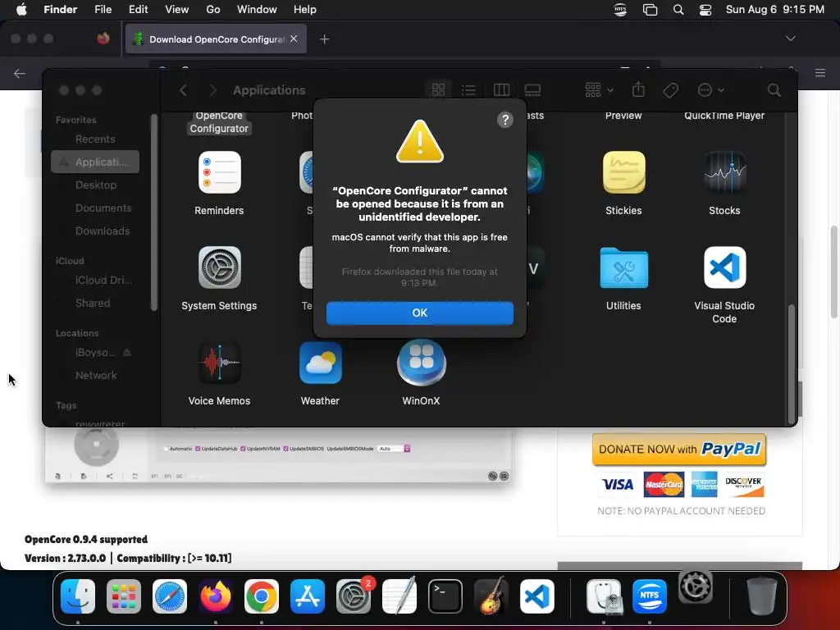The height and width of the screenshot is (630, 840).
Task: Open Safari from the Dock
Action: click(170, 596)
